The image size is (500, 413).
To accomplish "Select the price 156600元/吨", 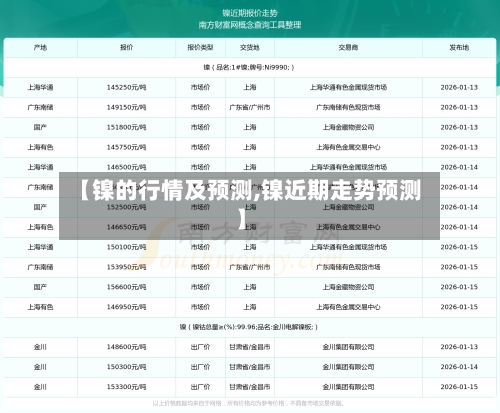I will (x=126, y=287).
